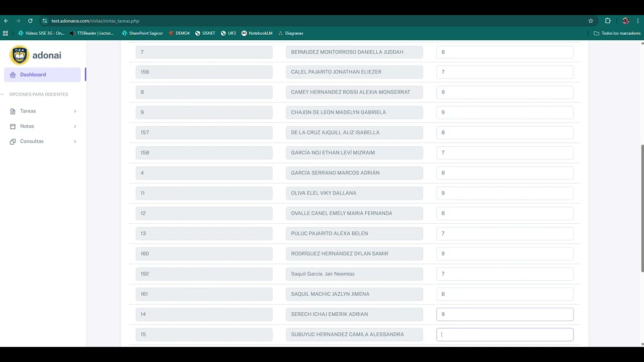Image resolution: width=644 pixels, height=362 pixels.
Task: Click the page vertical scrollbar thumb
Action: [x=642, y=209]
